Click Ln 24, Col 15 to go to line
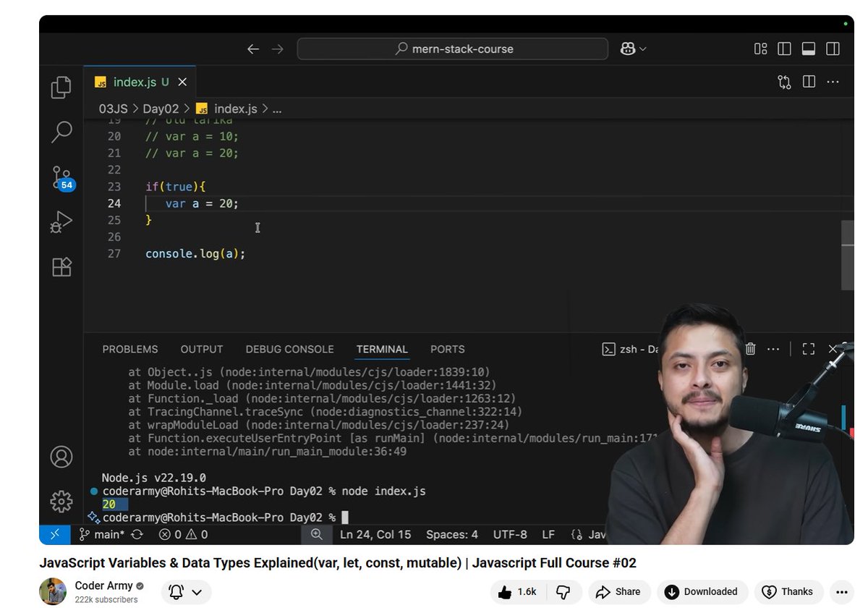Viewport: 868px width, 608px height. (x=375, y=534)
